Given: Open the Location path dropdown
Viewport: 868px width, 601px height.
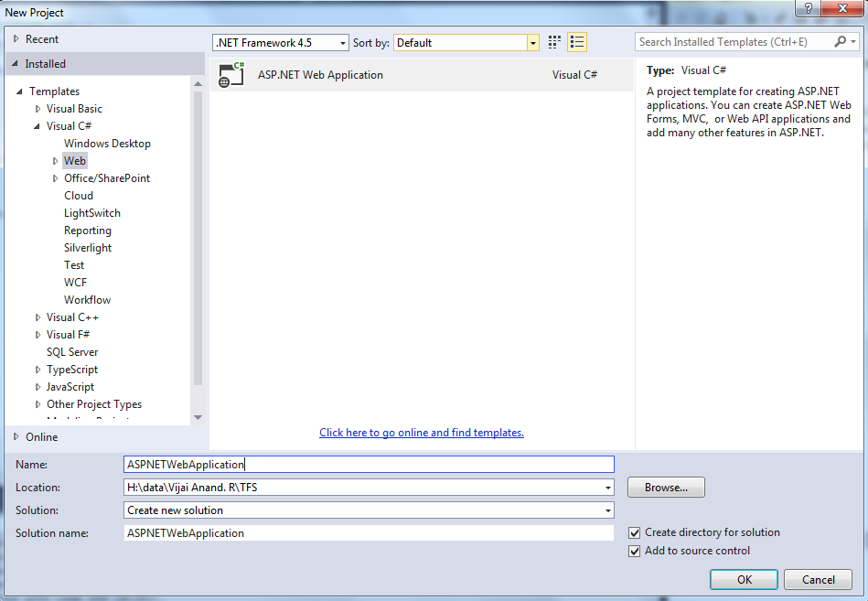Looking at the screenshot, I should [x=608, y=488].
